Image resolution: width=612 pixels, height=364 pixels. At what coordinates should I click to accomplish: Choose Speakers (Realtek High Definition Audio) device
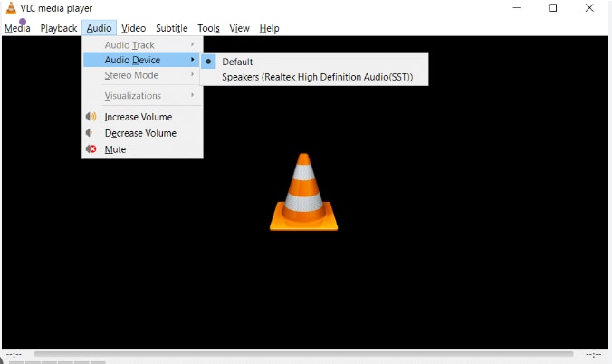click(314, 77)
